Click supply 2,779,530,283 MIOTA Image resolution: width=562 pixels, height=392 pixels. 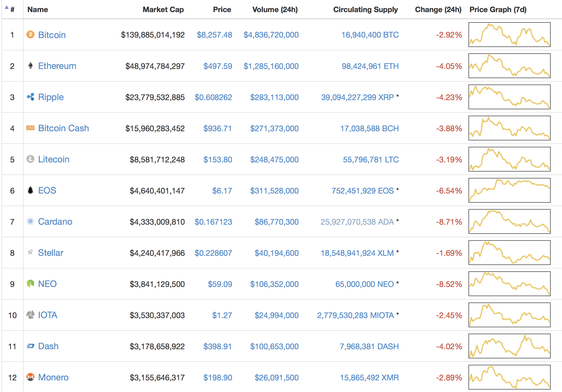[355, 315]
